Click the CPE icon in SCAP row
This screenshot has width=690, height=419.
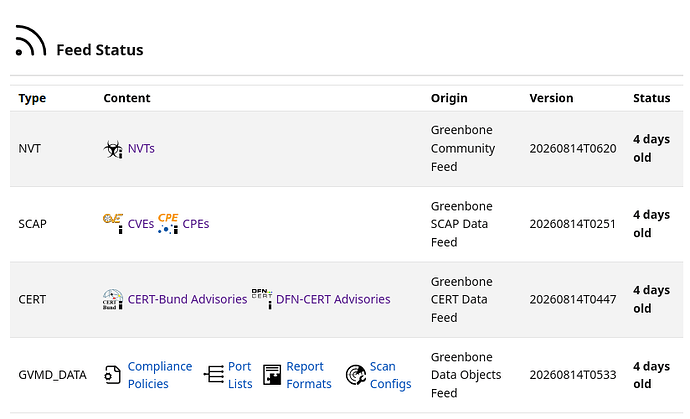point(168,224)
